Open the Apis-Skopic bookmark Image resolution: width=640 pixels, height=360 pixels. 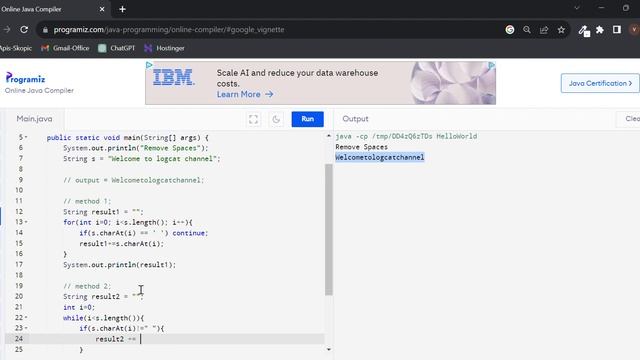16,48
